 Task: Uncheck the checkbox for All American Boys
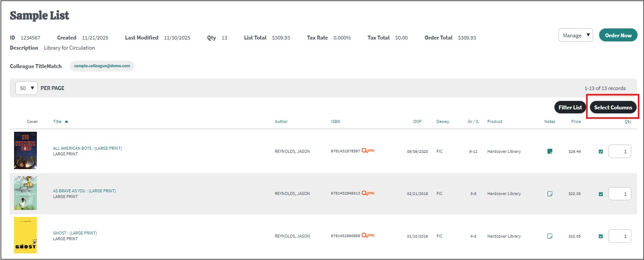pyautogui.click(x=601, y=152)
